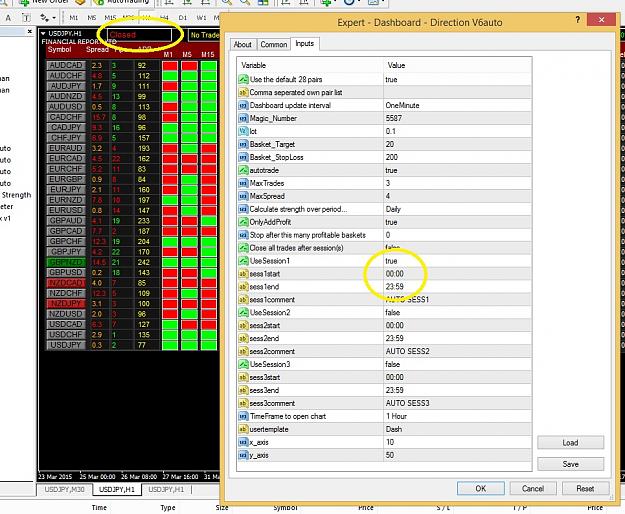Switch chart to W1 timeframe
The image size is (625, 514).
pyautogui.click(x=201, y=18)
